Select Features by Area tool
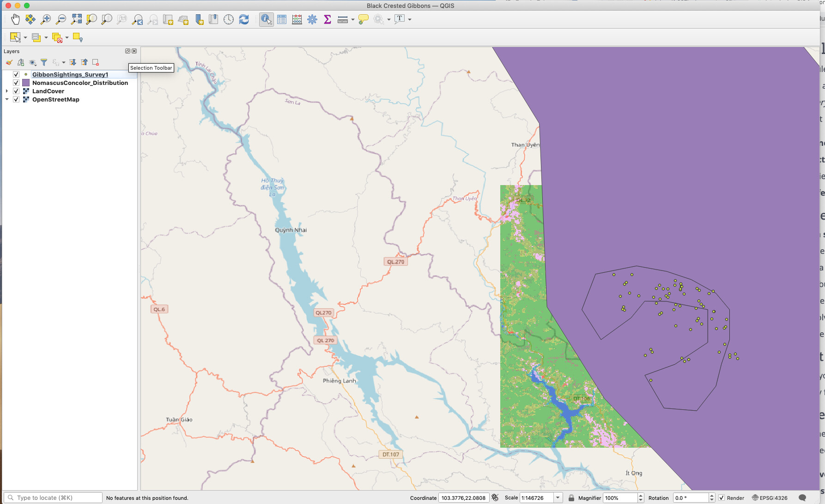Viewport: 825px width, 504px height. click(x=15, y=37)
